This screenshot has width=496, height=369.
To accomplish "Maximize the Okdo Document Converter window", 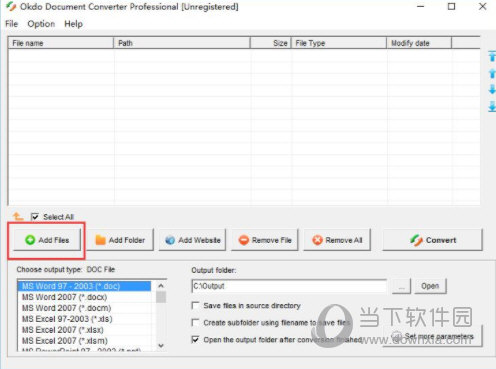I will coord(451,7).
